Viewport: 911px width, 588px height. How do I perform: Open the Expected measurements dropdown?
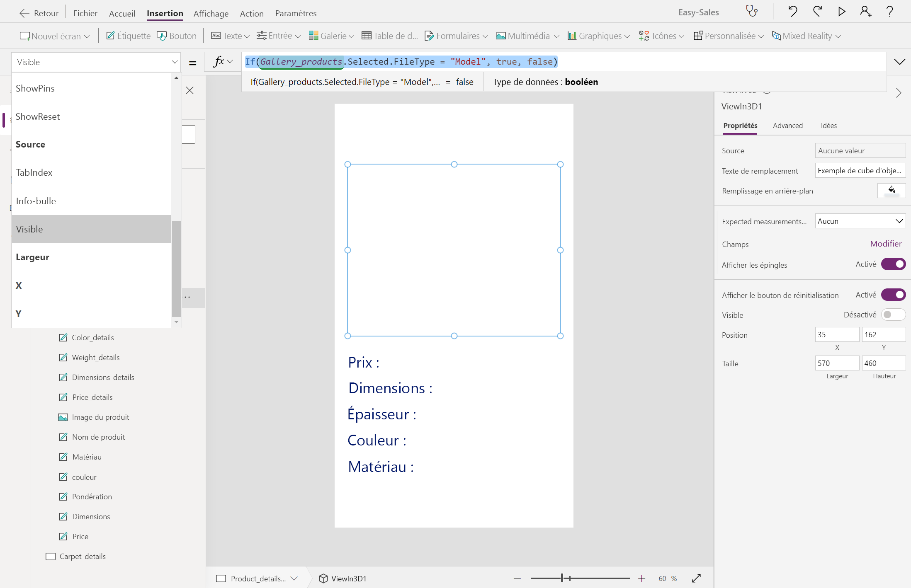[x=860, y=221]
